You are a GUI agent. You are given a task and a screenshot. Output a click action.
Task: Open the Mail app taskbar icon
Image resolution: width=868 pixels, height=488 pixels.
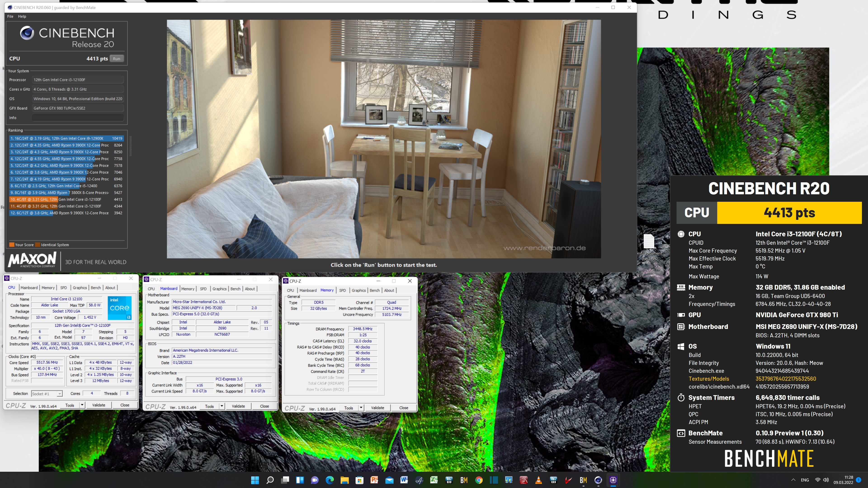coord(389,480)
